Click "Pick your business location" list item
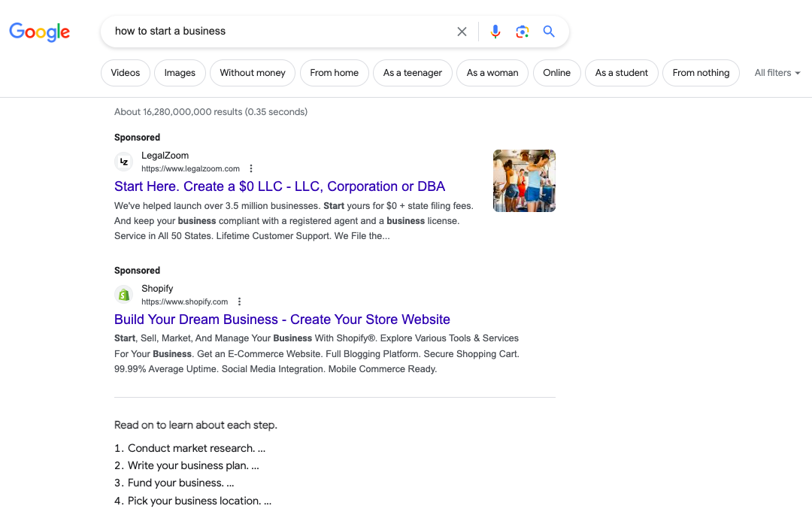This screenshot has width=812, height=512. click(x=193, y=501)
